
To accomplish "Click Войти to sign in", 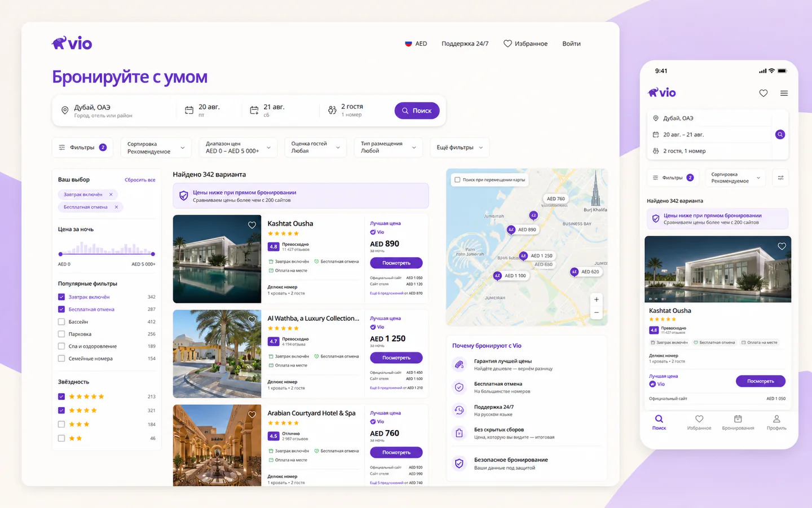I will (571, 43).
